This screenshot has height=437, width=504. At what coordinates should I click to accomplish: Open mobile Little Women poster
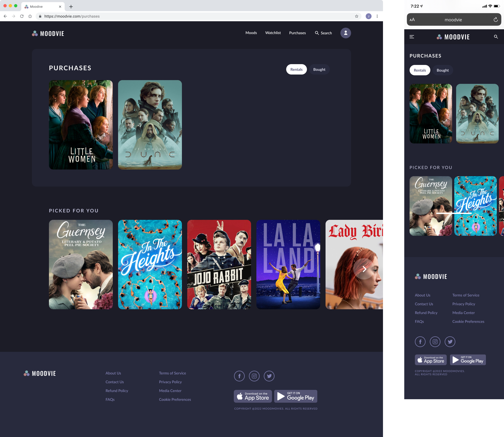point(431,114)
